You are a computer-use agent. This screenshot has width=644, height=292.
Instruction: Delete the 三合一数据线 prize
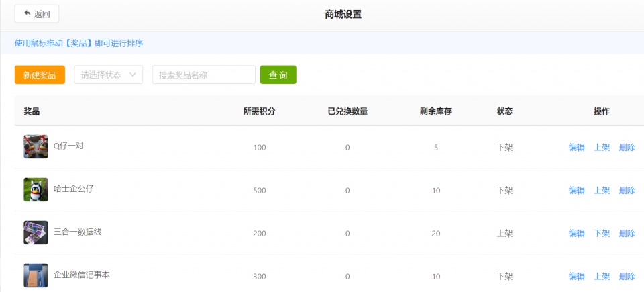[x=627, y=234]
